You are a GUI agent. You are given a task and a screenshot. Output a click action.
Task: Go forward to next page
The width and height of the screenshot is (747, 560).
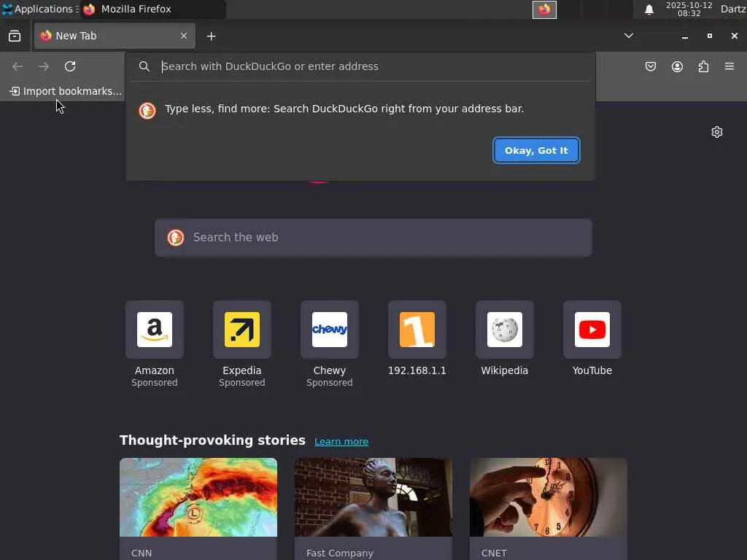point(44,66)
